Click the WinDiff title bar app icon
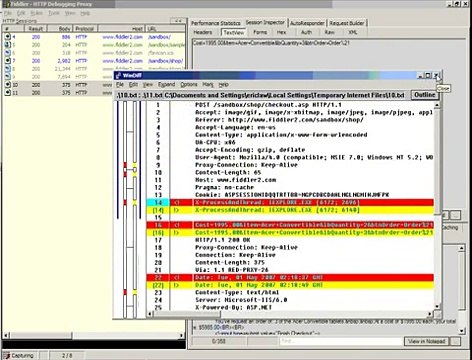 (x=118, y=76)
